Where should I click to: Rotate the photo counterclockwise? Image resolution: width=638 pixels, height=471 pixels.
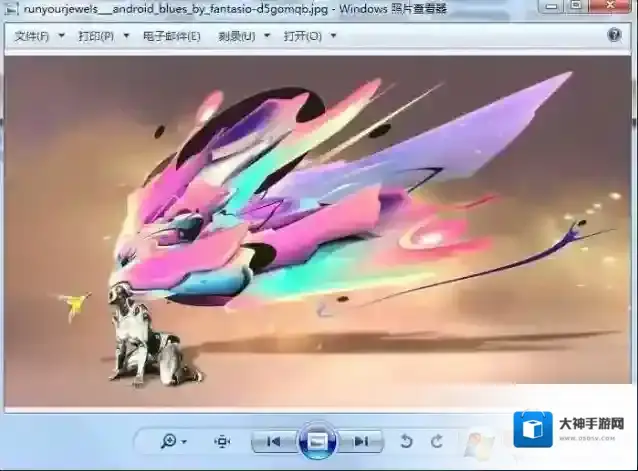406,441
